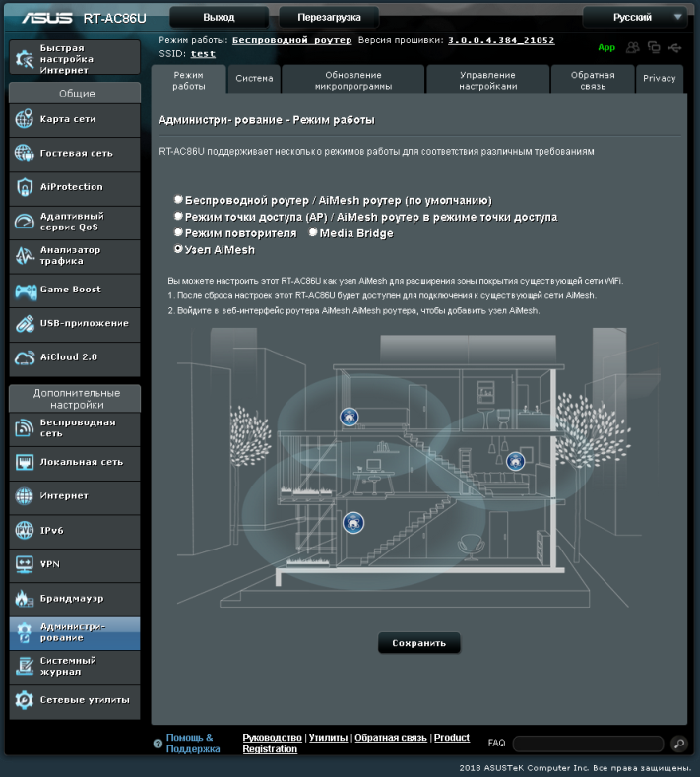
Task: Click the Wireless network icon
Action: point(24,428)
